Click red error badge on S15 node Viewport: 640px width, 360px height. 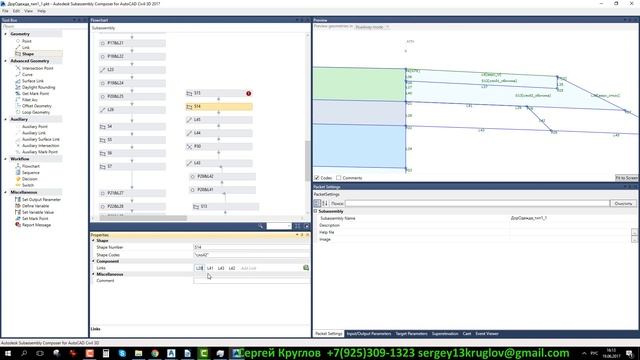pos(249,93)
